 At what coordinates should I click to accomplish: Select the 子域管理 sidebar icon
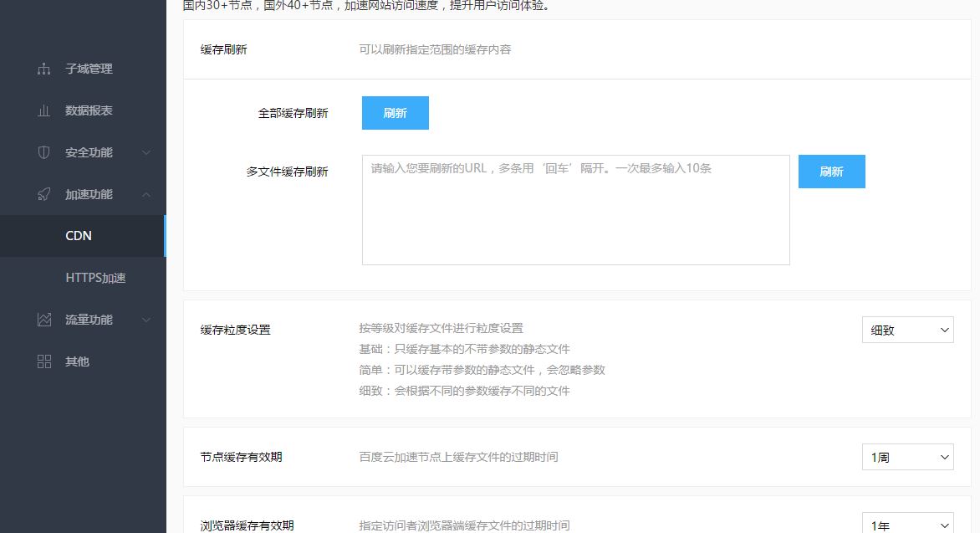(43, 69)
